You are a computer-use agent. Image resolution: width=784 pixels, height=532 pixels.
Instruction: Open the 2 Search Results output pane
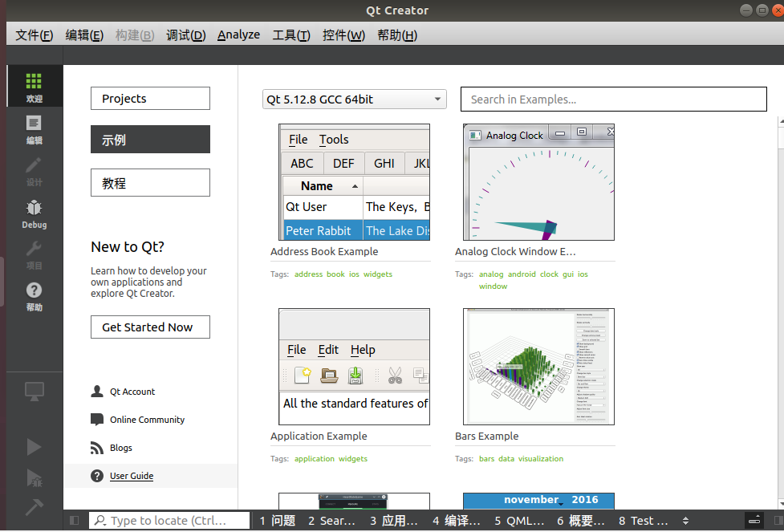pyautogui.click(x=331, y=521)
